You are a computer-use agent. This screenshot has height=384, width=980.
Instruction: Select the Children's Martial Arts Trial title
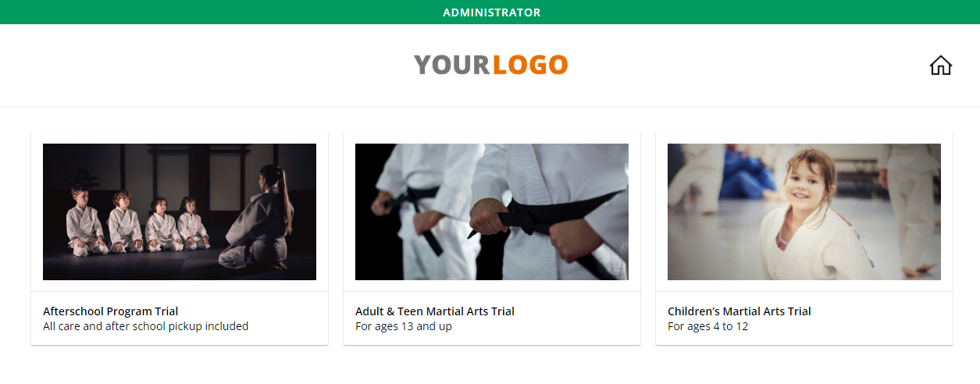tap(739, 311)
